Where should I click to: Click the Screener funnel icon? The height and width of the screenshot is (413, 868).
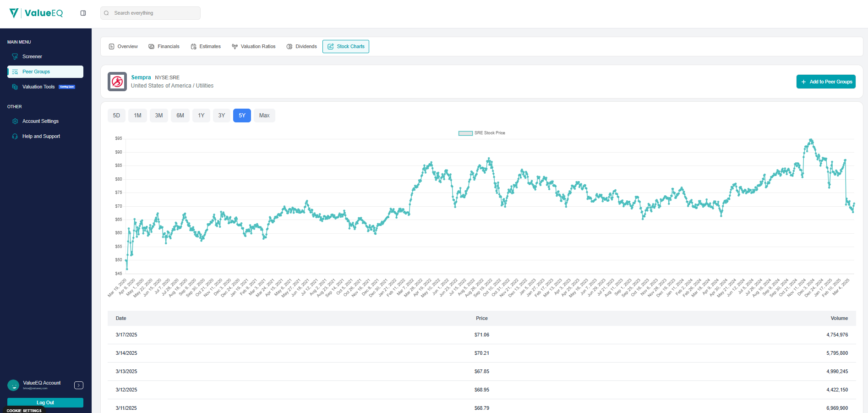[x=15, y=56]
